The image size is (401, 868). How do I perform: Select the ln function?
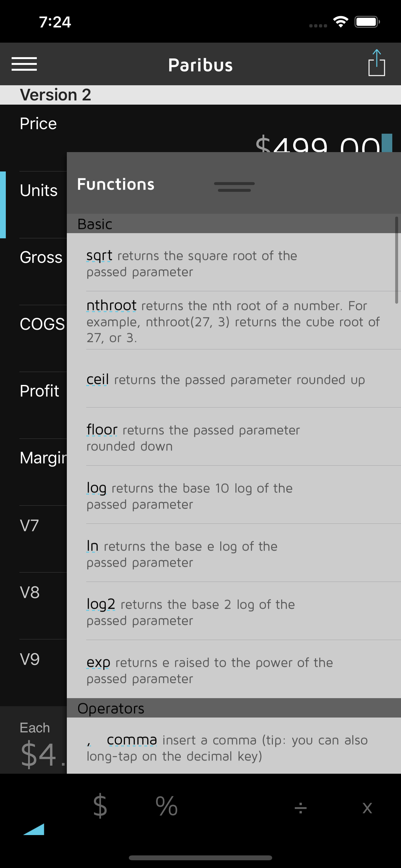[x=92, y=546]
